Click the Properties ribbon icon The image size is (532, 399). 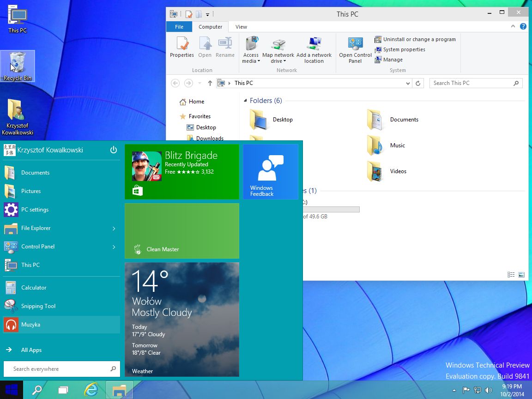(182, 47)
